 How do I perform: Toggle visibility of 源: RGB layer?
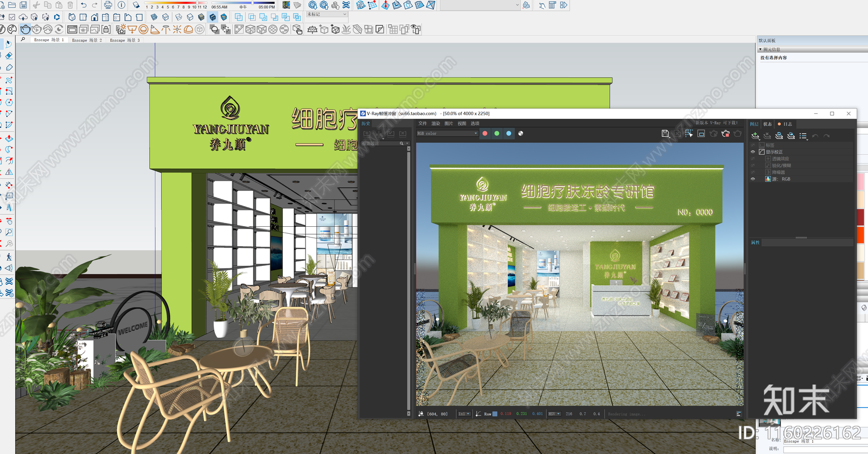pos(753,178)
